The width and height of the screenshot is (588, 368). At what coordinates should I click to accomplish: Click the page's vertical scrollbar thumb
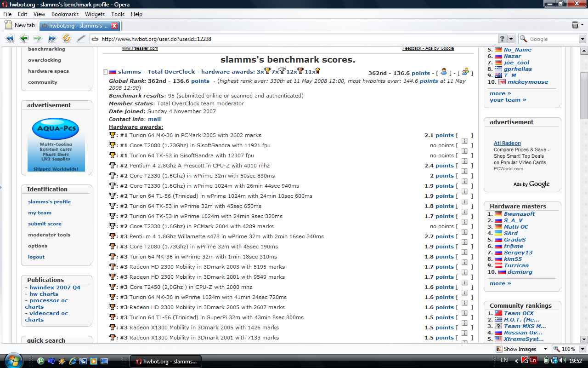coord(584,96)
